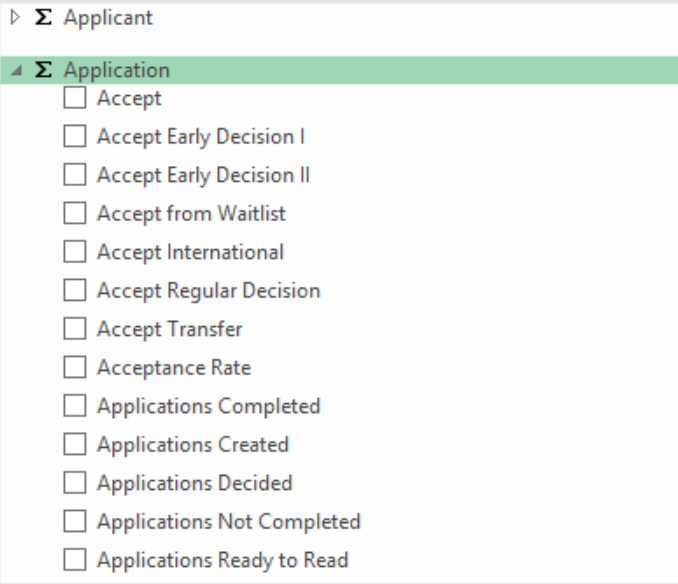Enable the Accept Transfer checkbox
The width and height of the screenshot is (678, 584).
pyautogui.click(x=75, y=329)
